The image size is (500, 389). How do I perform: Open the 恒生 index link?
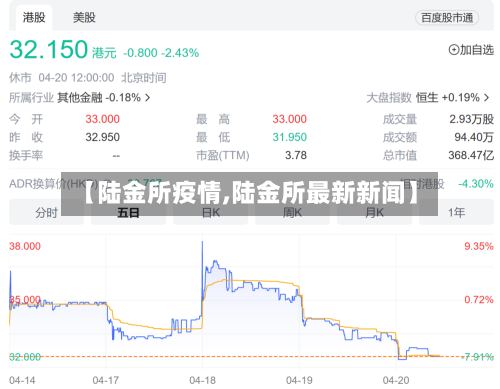[x=427, y=98]
